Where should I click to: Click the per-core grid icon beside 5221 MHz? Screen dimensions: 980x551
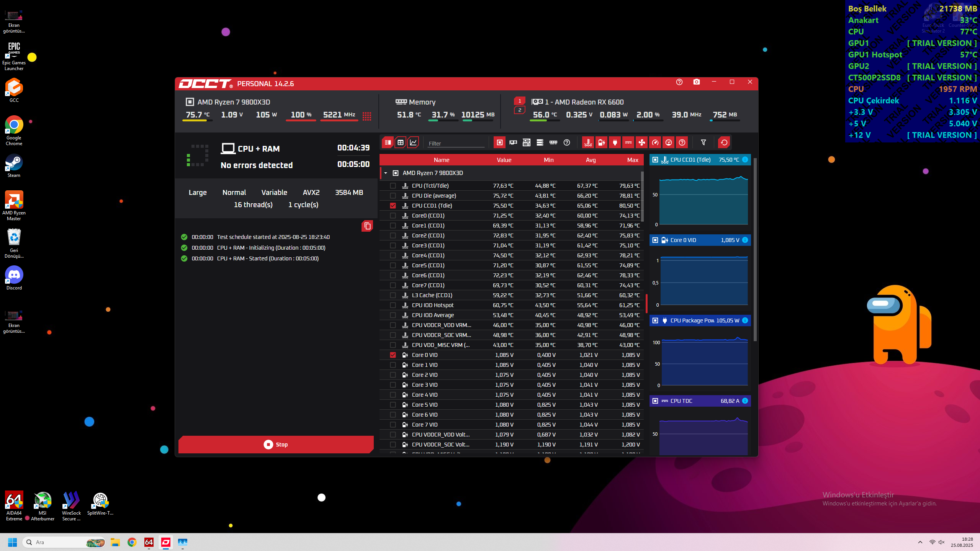[x=367, y=116]
